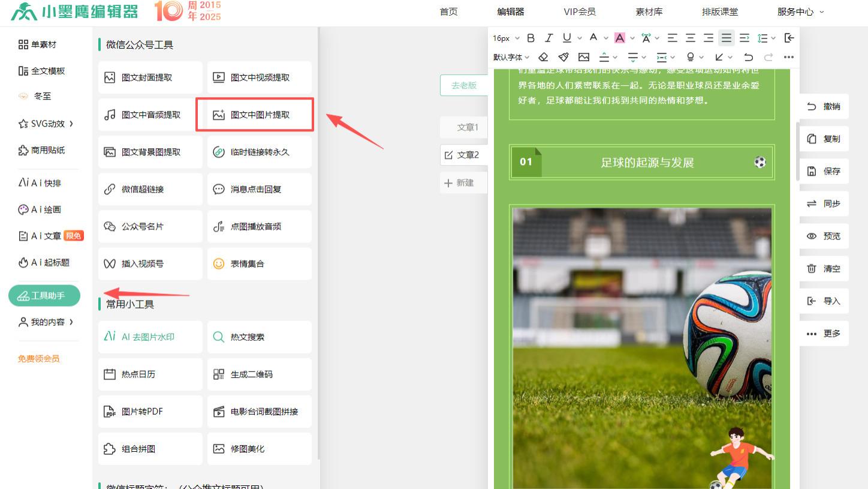
Task: Enable left text alignment
Action: point(672,37)
